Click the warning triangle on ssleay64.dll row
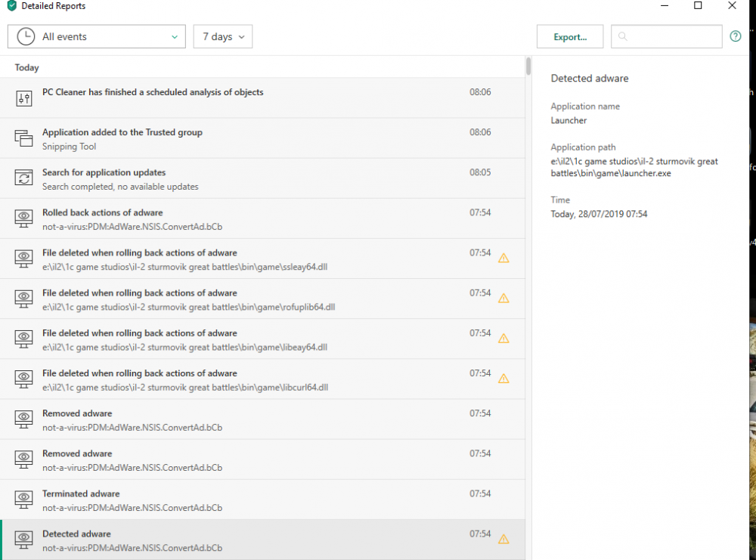This screenshot has width=756, height=560. [503, 258]
